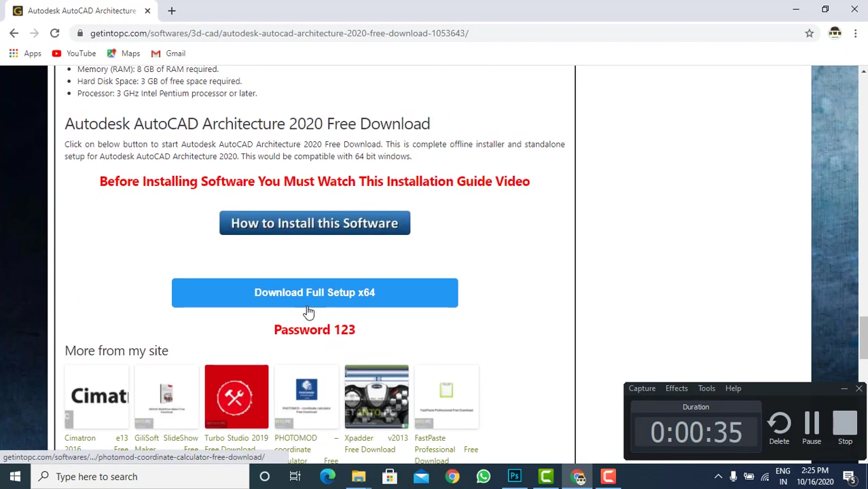This screenshot has width=868, height=489.
Task: Open Google Chrome icon on taskbar
Action: [x=452, y=477]
